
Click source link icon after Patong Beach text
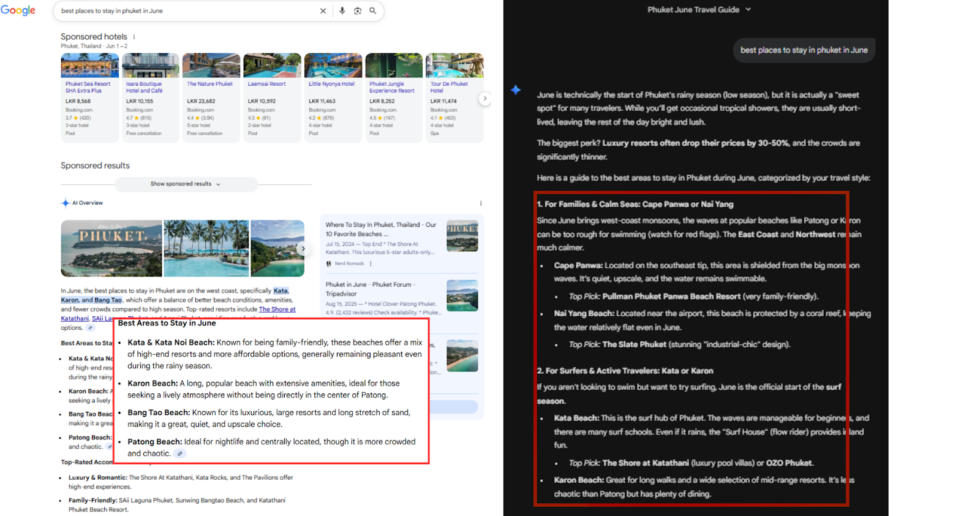click(x=179, y=453)
